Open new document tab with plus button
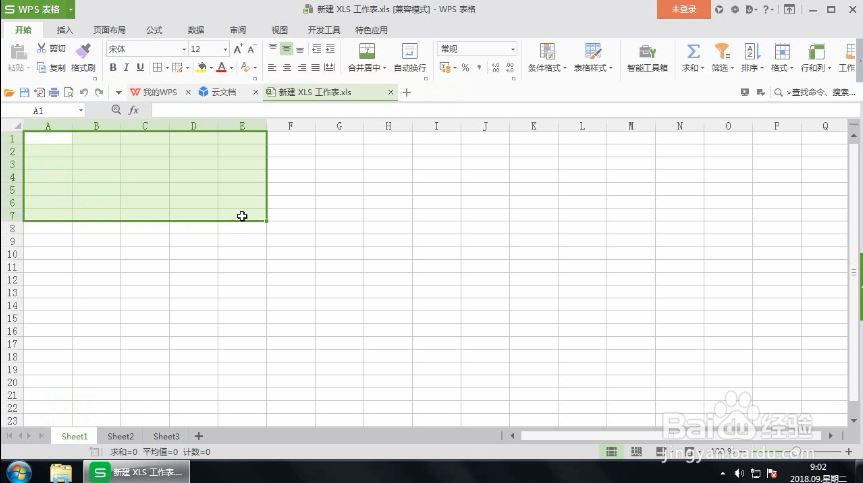863x483 pixels. 407,92
